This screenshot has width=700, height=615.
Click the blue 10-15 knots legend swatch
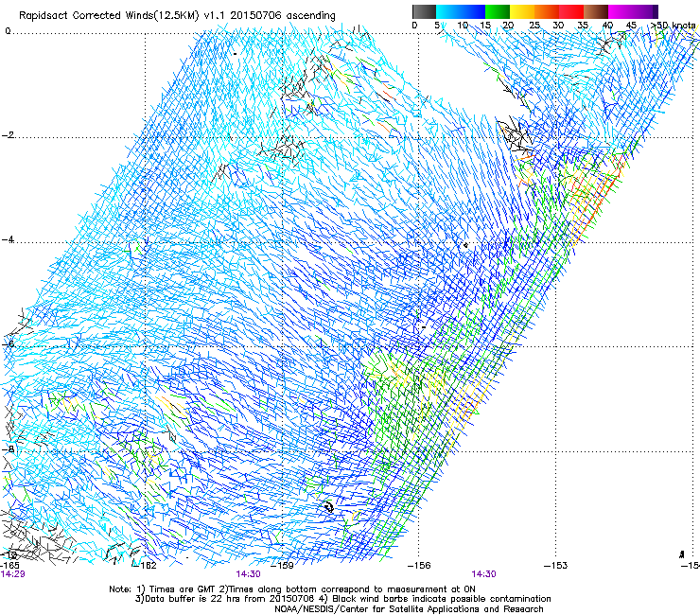pos(473,11)
